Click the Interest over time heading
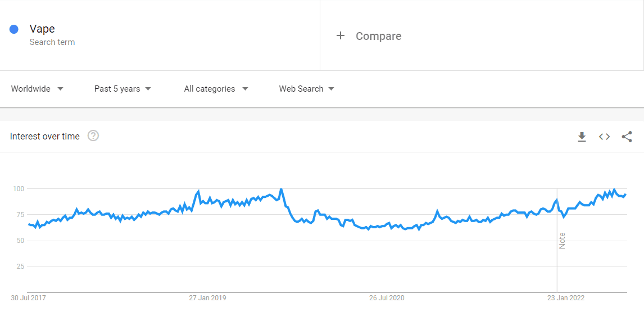Image resolution: width=644 pixels, height=334 pixels. 45,137
